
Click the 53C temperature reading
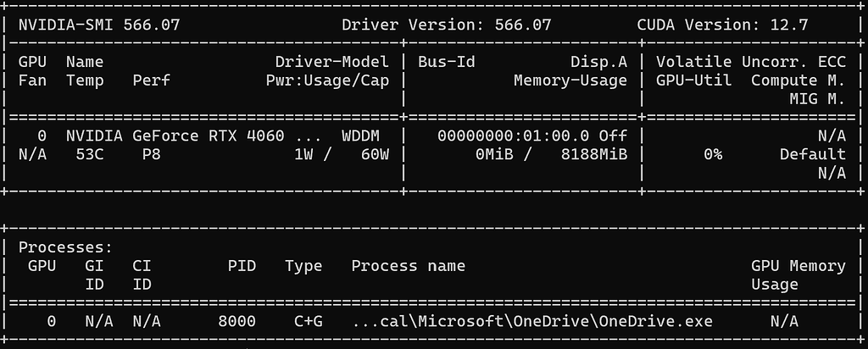(x=89, y=154)
